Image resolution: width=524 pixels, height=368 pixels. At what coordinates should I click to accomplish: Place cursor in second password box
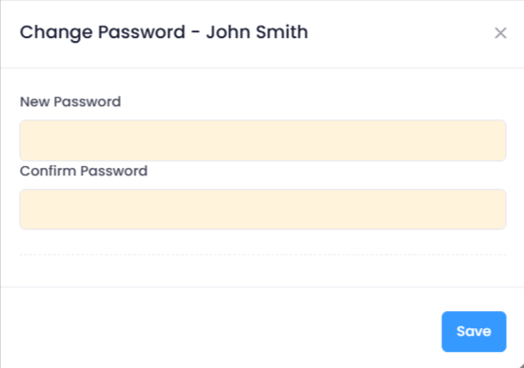tap(263, 209)
